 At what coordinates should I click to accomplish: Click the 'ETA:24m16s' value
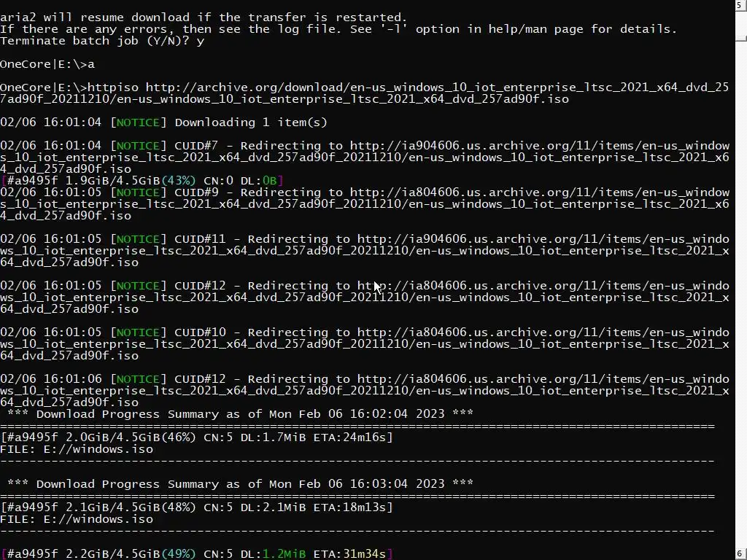[x=349, y=437]
